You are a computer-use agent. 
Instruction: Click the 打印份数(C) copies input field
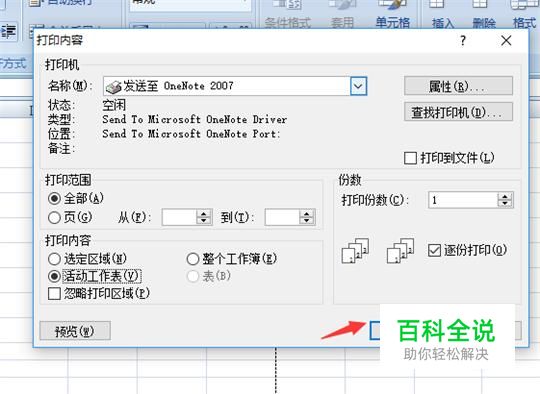[463, 200]
